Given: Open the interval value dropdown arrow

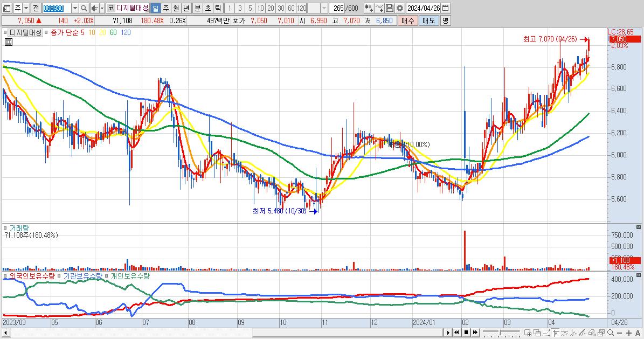Looking at the screenshot, I should point(324,8).
